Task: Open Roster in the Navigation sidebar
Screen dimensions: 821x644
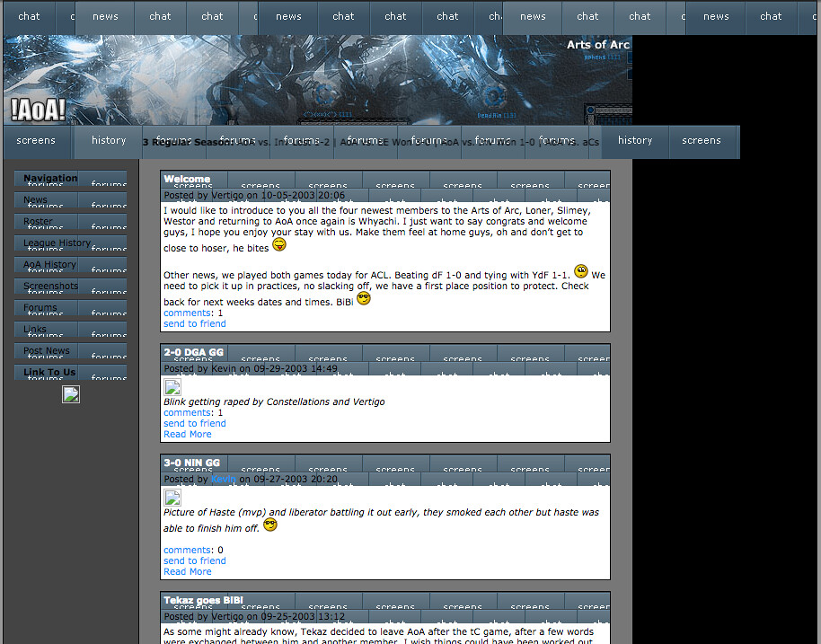Action: click(x=38, y=221)
